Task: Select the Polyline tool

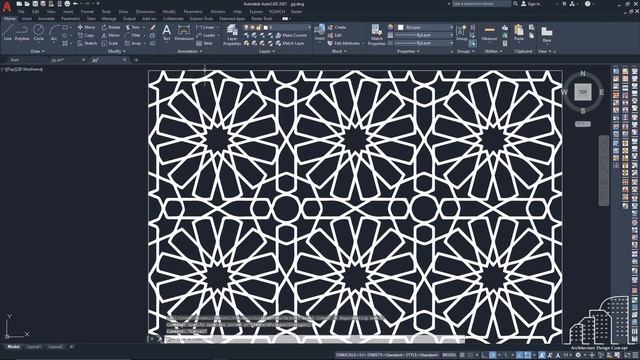Action: coord(22,32)
